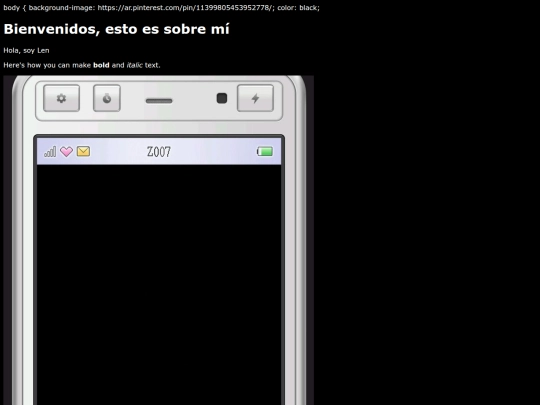Image resolution: width=540 pixels, height=405 pixels.
Task: Open the yellow envelope mail icon
Action: click(83, 152)
